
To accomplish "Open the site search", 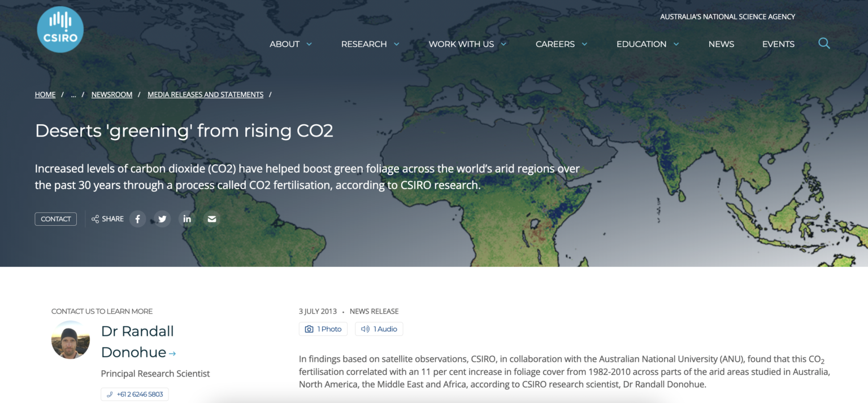I will (x=824, y=43).
